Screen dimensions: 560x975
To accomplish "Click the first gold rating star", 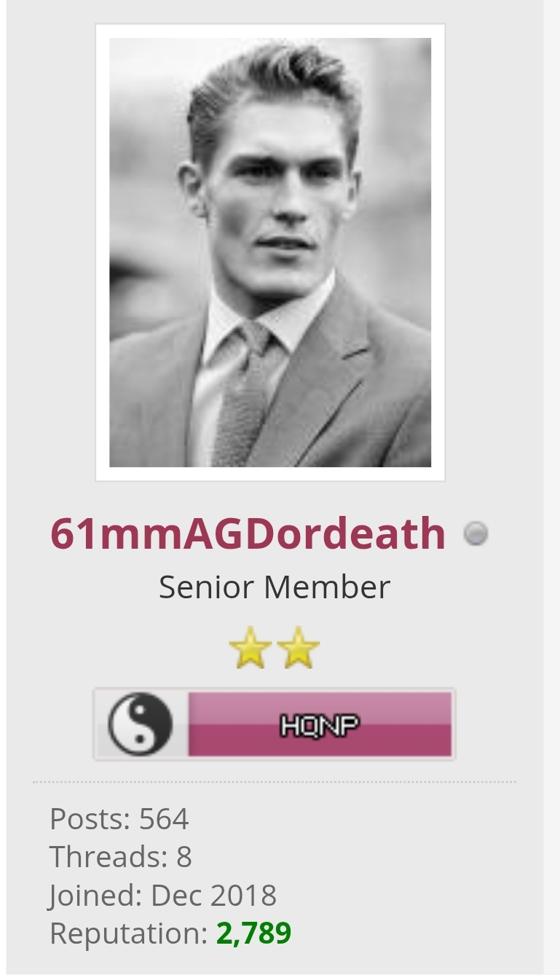I will [251, 647].
